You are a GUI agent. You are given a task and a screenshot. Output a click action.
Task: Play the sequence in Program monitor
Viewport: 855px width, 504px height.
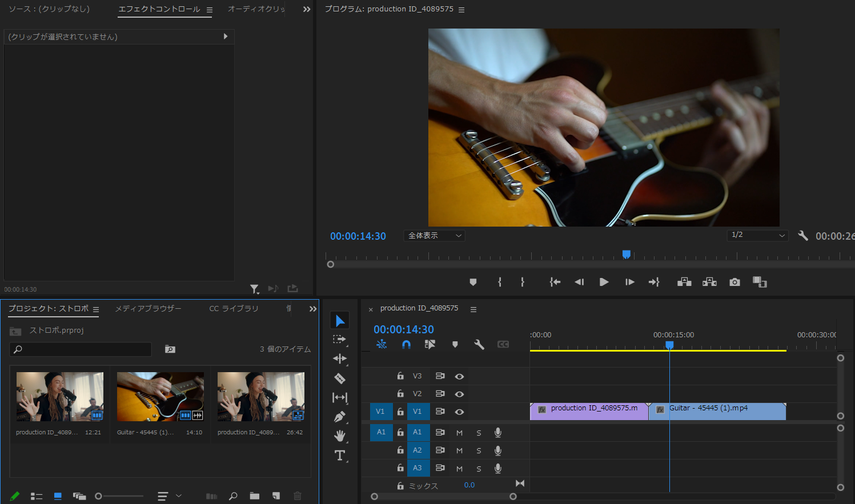[604, 282]
